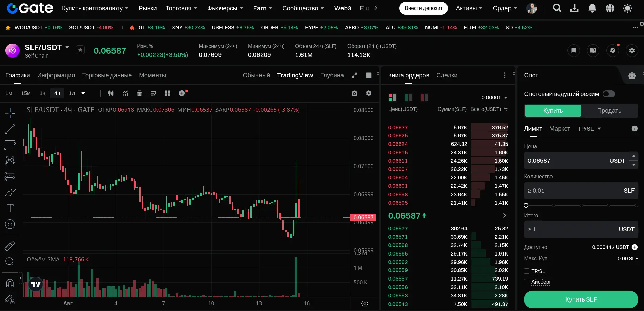This screenshot has height=311, width=644.
Task: Select Глубина chart view
Action: pos(332,75)
